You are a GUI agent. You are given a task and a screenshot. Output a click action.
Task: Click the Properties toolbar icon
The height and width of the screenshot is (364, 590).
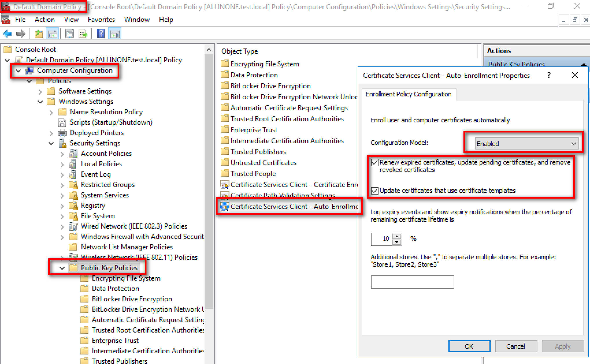(69, 34)
